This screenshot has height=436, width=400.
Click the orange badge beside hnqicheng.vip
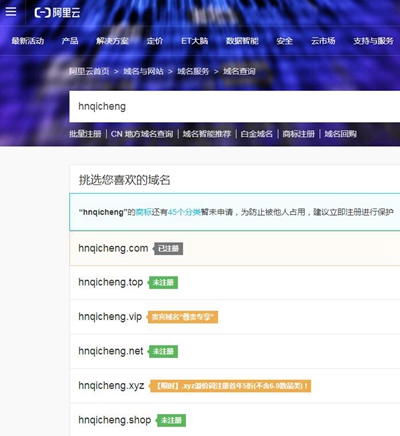182,317
